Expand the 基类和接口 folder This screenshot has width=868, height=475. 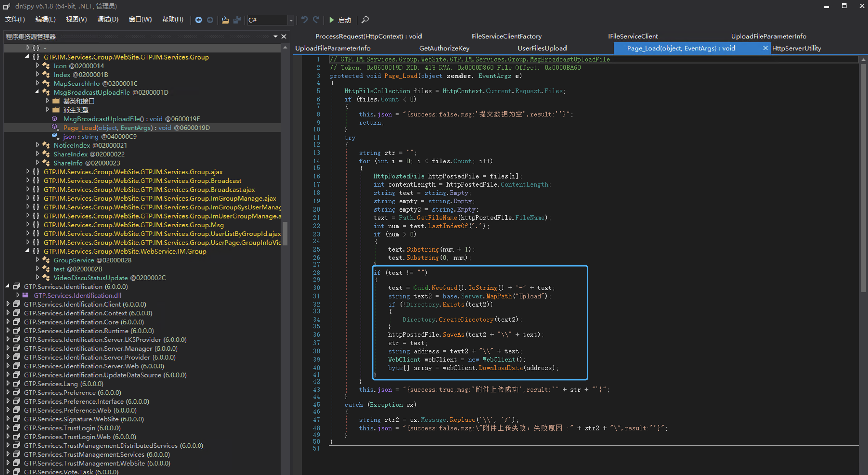[x=47, y=101]
